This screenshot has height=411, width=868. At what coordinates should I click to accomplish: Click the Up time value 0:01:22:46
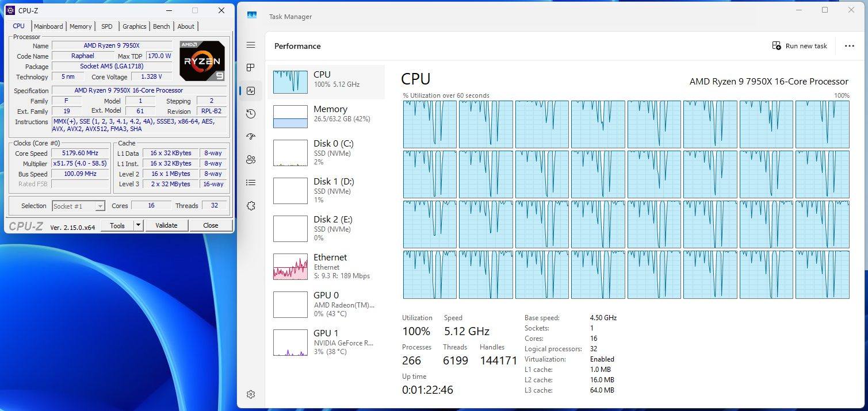(x=427, y=390)
